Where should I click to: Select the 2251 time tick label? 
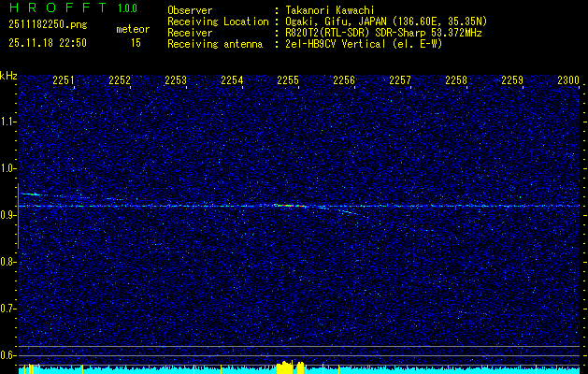click(x=64, y=81)
